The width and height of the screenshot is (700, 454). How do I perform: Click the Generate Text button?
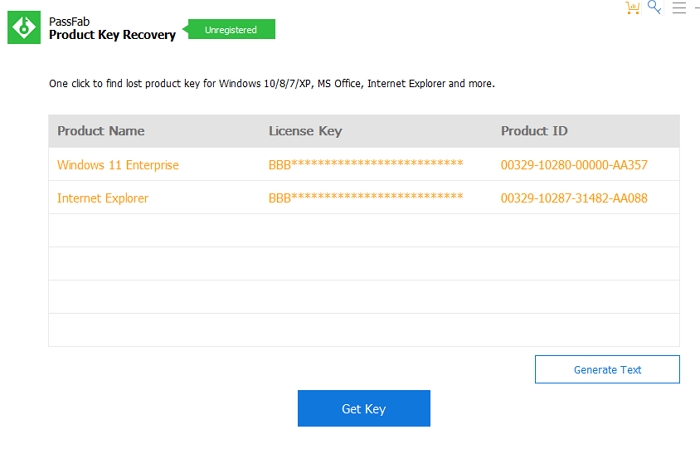pos(607,370)
